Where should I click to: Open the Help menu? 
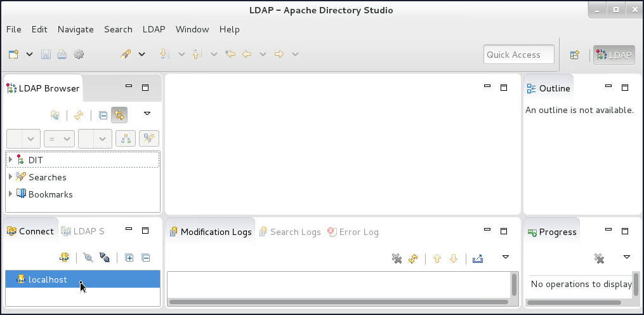pyautogui.click(x=229, y=30)
